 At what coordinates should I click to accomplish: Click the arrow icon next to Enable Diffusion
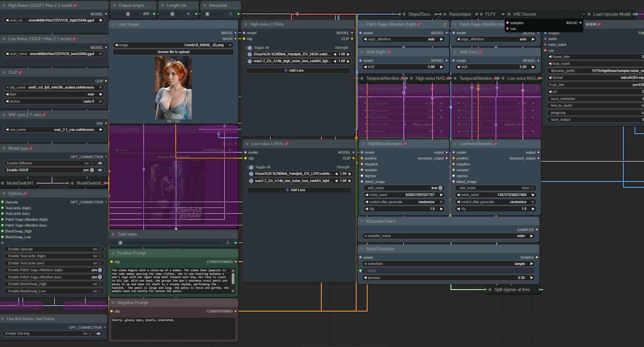pos(100,163)
